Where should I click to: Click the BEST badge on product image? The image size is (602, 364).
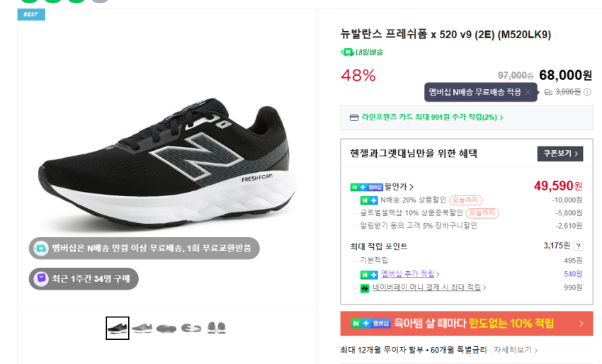[31, 14]
